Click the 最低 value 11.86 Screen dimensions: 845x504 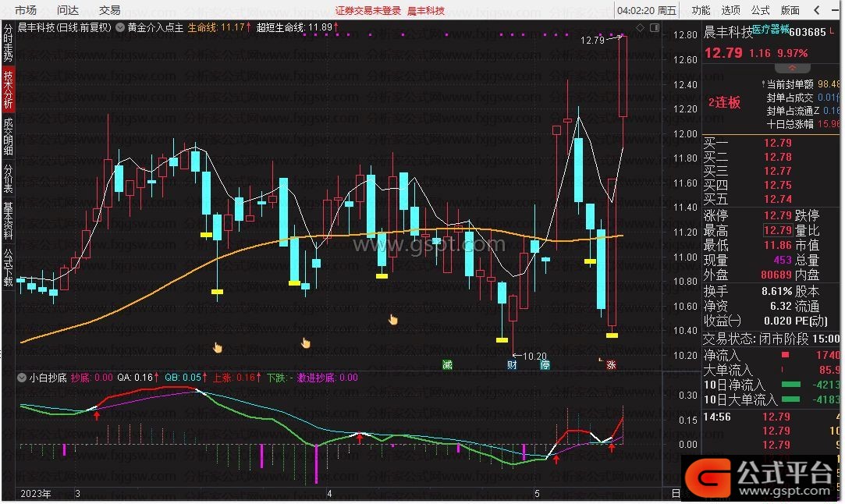pos(778,245)
